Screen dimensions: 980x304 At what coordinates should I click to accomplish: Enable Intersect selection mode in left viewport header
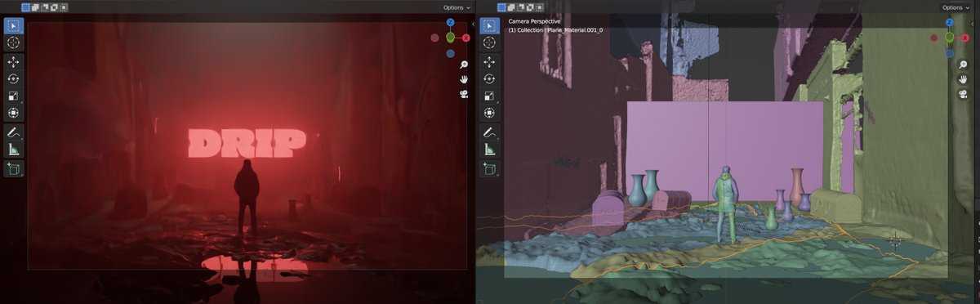[x=64, y=7]
